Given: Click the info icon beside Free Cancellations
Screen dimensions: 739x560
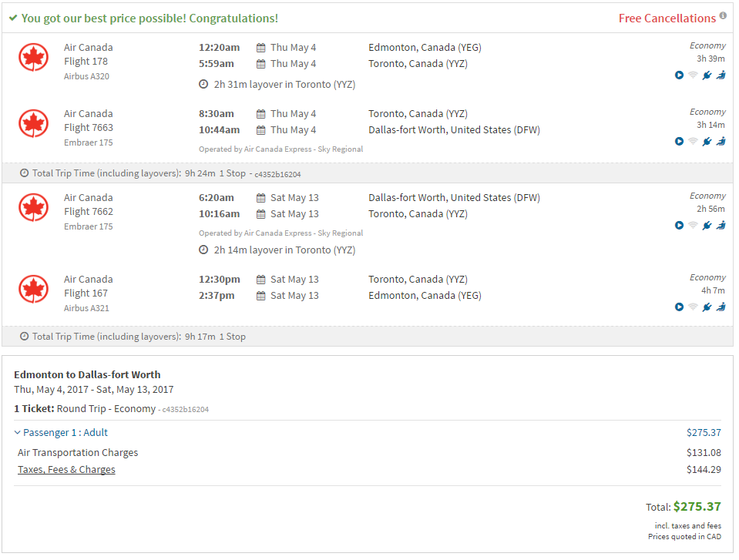Looking at the screenshot, I should click(x=723, y=15).
